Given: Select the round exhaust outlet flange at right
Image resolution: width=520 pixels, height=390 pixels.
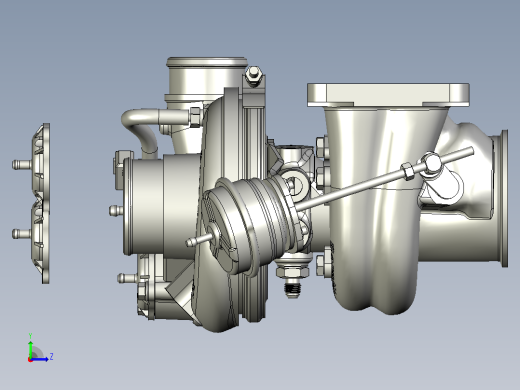Looking at the screenshot, I should [505, 198].
